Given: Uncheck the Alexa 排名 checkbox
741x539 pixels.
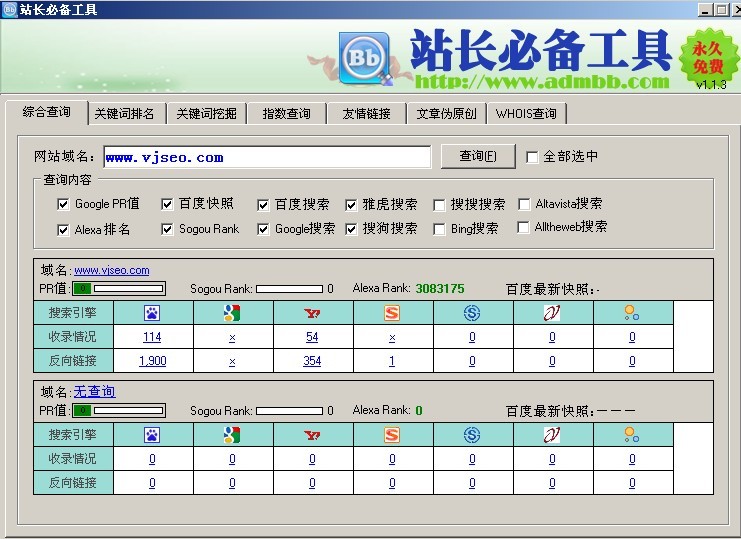Looking at the screenshot, I should pyautogui.click(x=63, y=230).
